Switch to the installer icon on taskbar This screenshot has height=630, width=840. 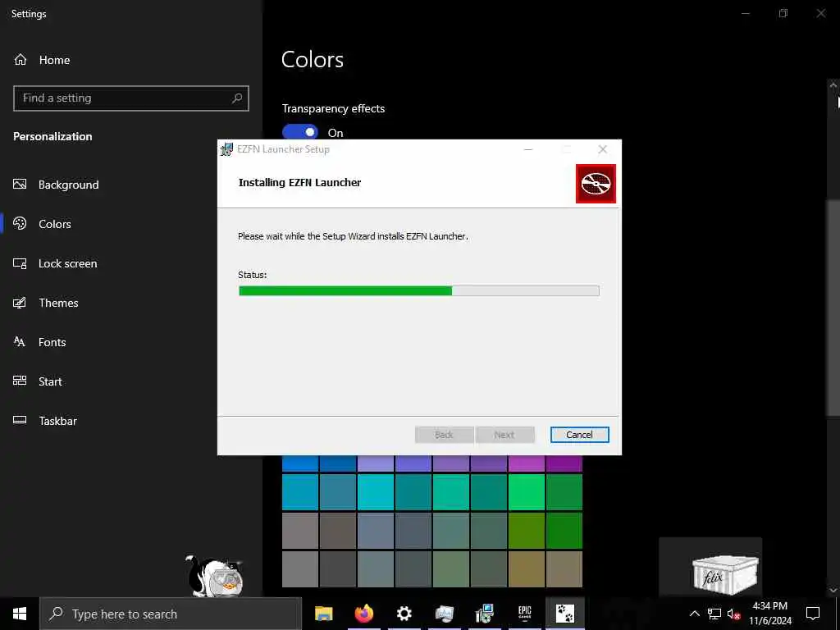(x=484, y=614)
